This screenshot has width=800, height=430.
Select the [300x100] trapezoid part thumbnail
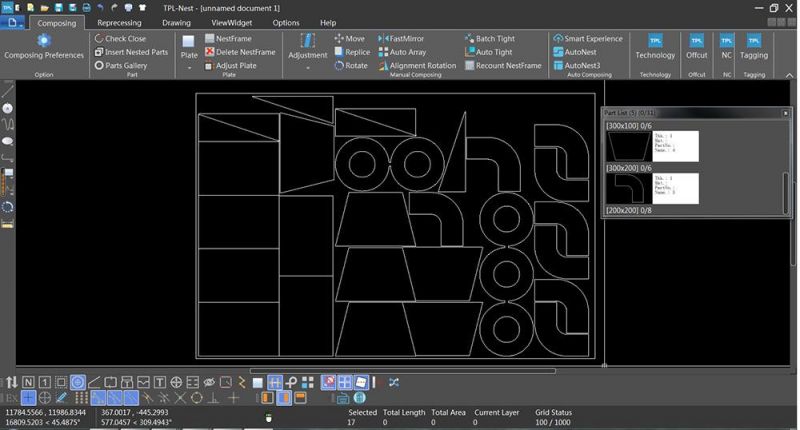(x=629, y=146)
